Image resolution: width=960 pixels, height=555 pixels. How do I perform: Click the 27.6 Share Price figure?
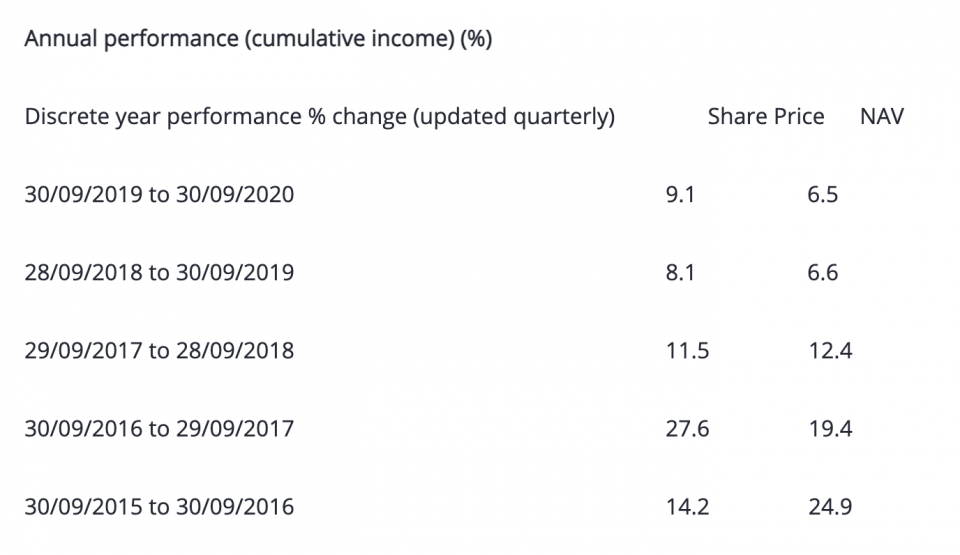tap(687, 429)
